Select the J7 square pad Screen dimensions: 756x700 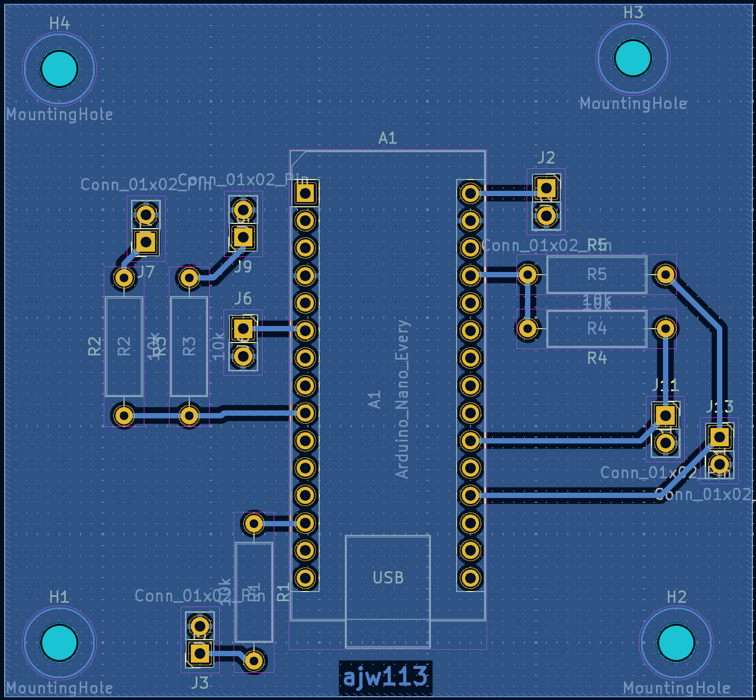(146, 242)
